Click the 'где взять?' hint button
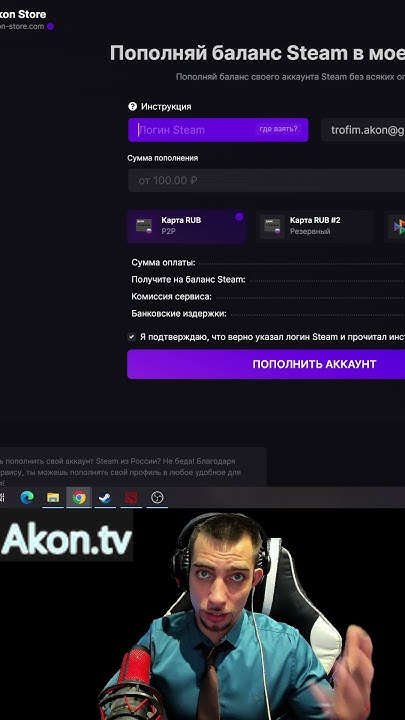 279,129
